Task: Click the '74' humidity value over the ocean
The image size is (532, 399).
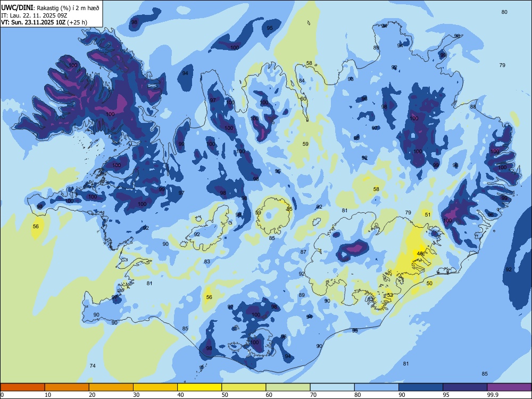Action: 92,365
